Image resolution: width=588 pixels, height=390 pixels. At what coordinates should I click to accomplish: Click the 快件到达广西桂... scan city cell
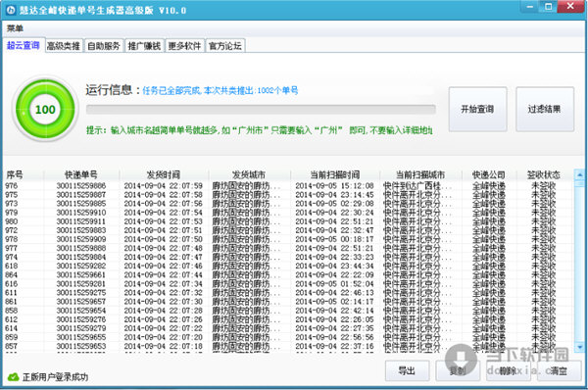click(417, 185)
